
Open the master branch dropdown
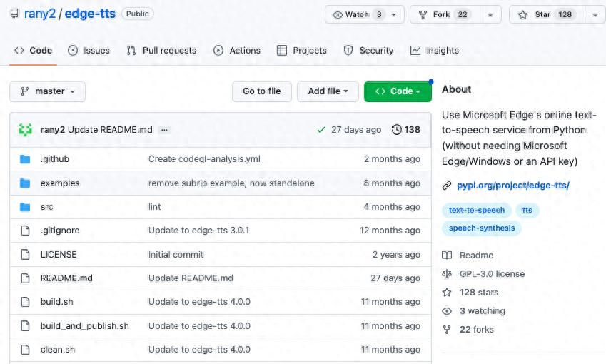(x=47, y=91)
